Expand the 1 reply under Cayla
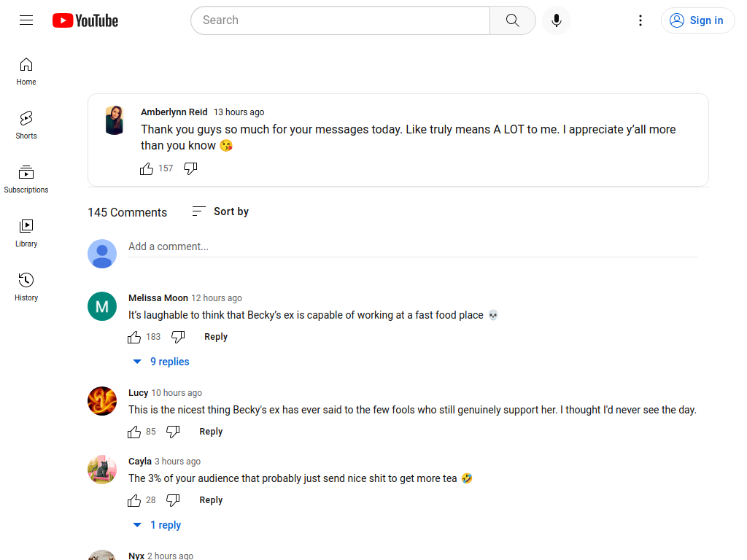Image resolution: width=747 pixels, height=560 pixels. pyautogui.click(x=158, y=525)
